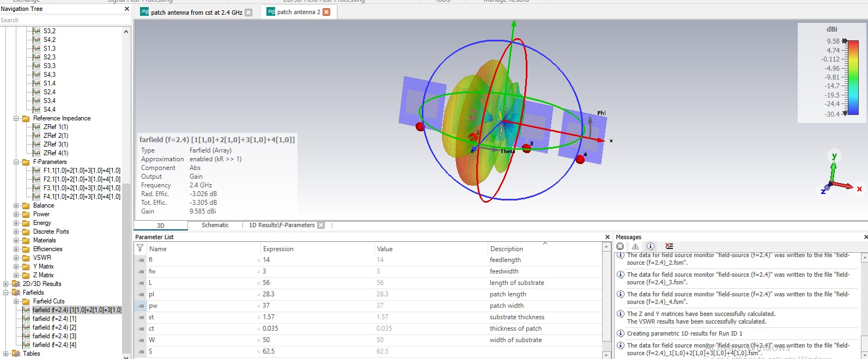Image resolution: width=868 pixels, height=359 pixels.
Task: Click the filter funnel icon in Parameter List
Action: click(140, 248)
